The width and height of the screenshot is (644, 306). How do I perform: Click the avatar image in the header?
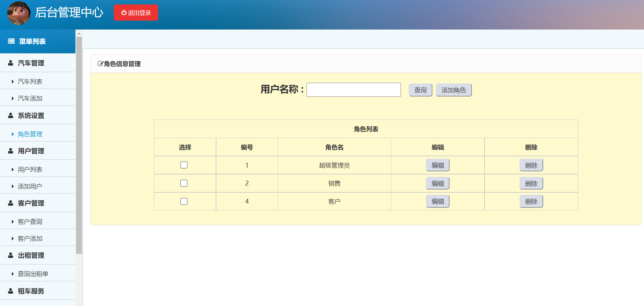19,13
